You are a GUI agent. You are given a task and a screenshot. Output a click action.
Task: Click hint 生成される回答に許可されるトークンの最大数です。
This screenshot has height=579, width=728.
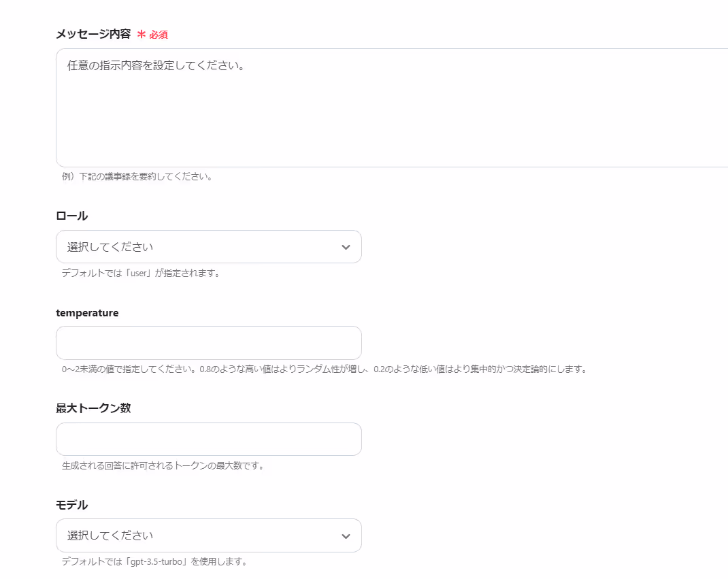(x=163, y=465)
